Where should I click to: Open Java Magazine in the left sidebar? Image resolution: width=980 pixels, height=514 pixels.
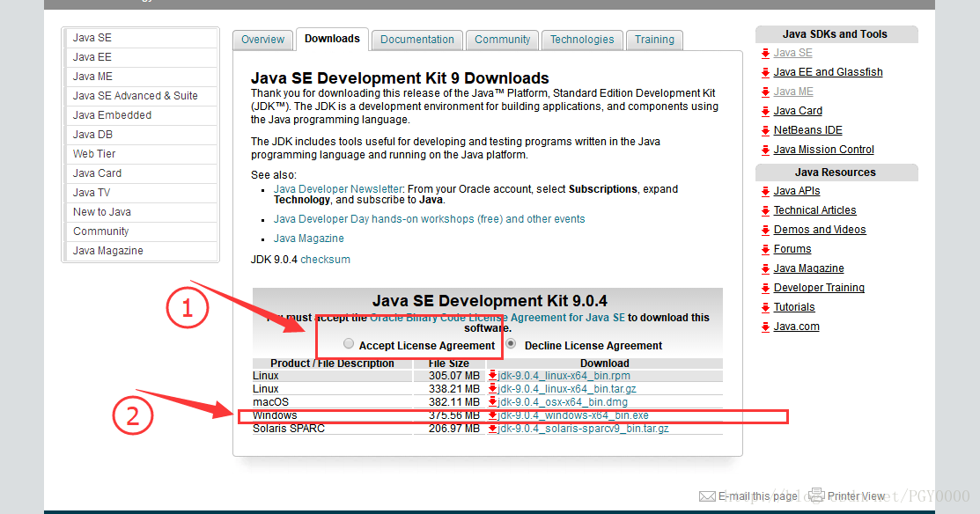click(141, 251)
